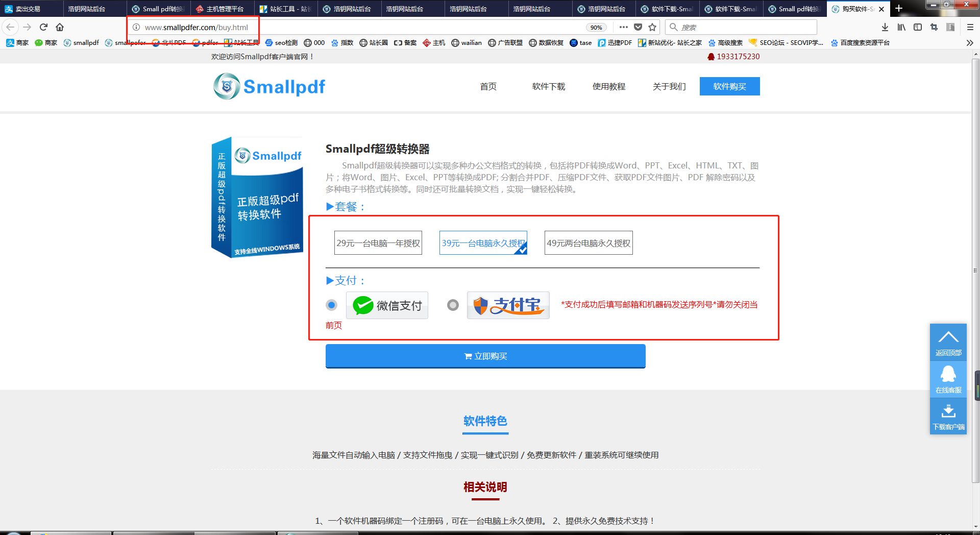Click the browser Home icon
This screenshot has width=980, height=535.
click(x=60, y=27)
